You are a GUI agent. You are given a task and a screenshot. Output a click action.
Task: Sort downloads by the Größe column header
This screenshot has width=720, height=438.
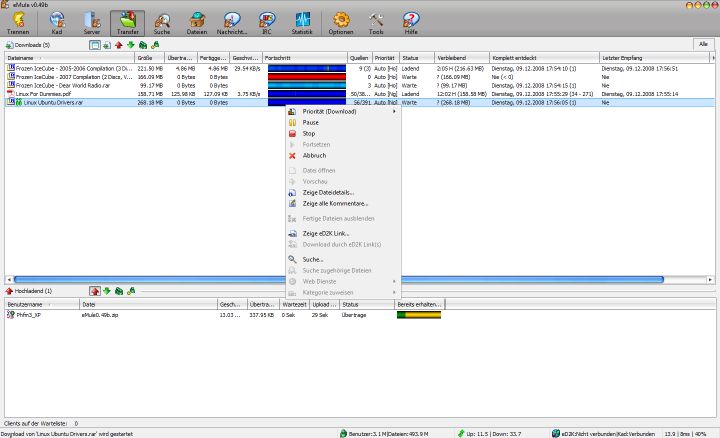[149, 58]
